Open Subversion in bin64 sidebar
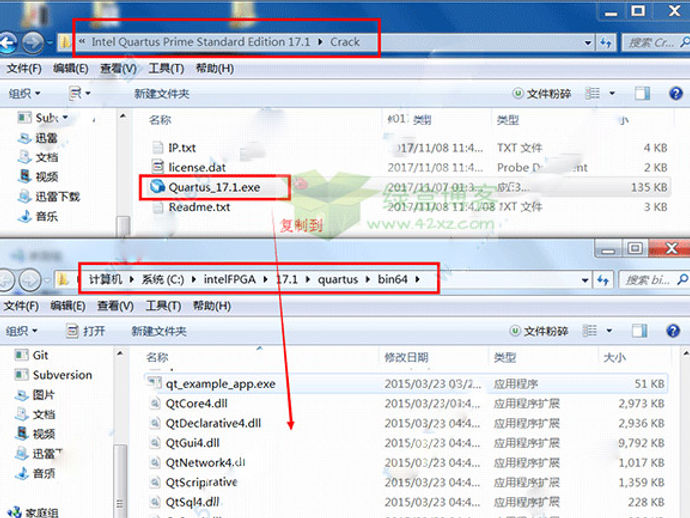This screenshot has height=518, width=690. [x=54, y=375]
